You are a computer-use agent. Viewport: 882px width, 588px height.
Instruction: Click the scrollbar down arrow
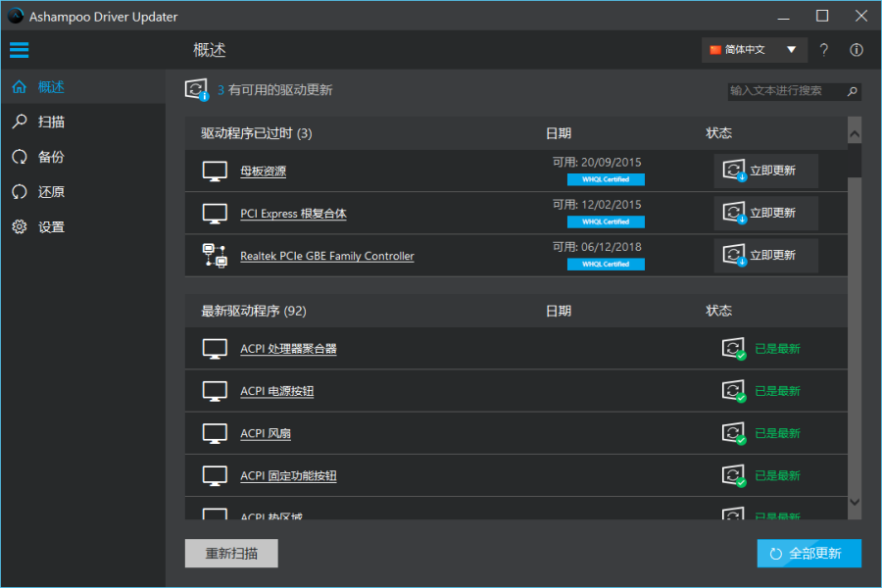855,502
